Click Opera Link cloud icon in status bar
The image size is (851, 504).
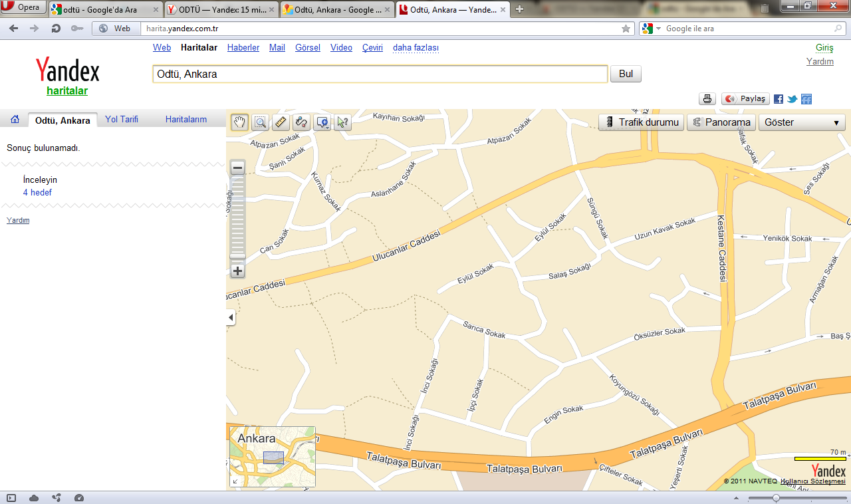point(34,498)
